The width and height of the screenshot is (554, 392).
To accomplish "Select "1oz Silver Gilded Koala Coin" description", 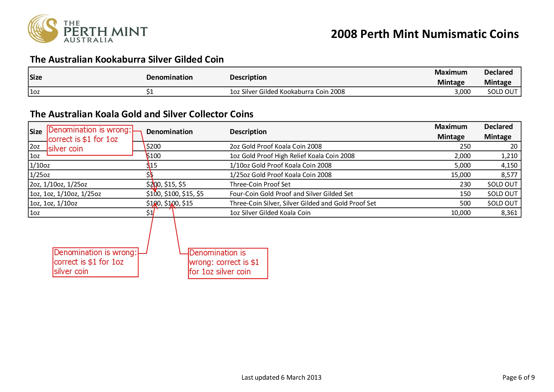I will tap(270, 213).
